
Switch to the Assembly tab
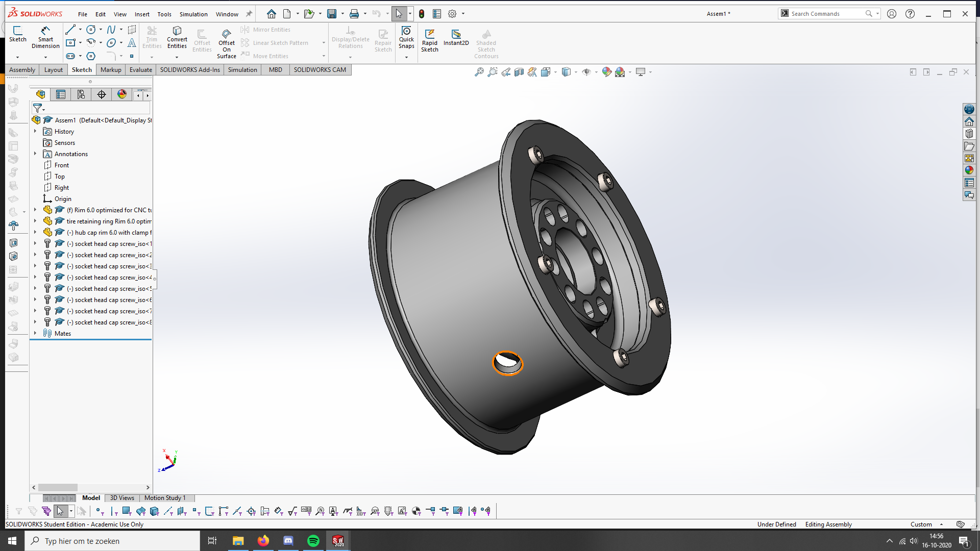[22, 70]
